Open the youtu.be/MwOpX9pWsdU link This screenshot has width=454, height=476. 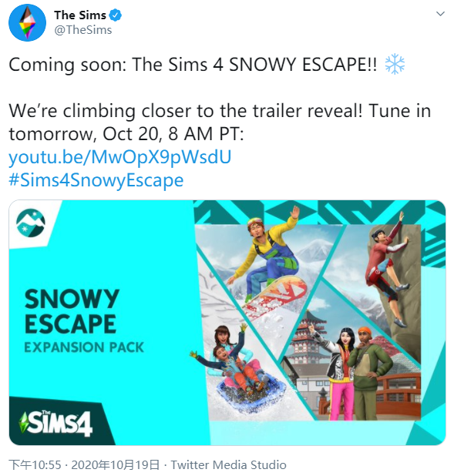(x=120, y=157)
